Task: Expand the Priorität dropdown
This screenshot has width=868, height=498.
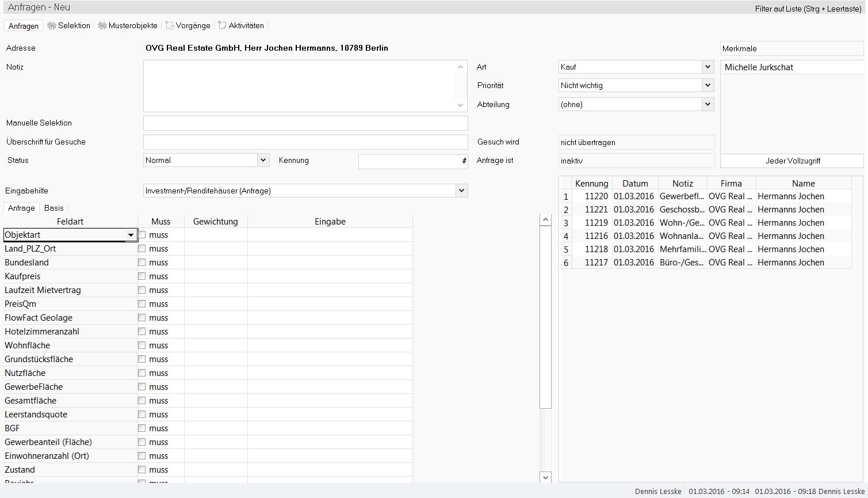Action: click(x=708, y=86)
